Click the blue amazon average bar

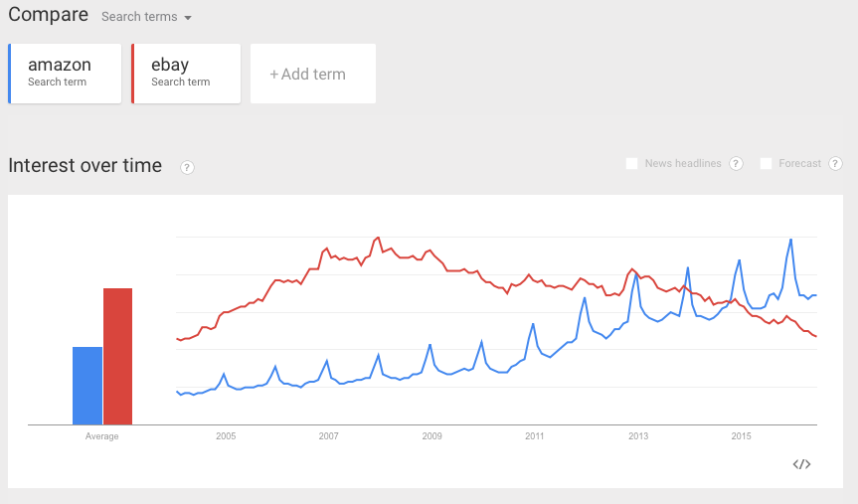[x=87, y=386]
